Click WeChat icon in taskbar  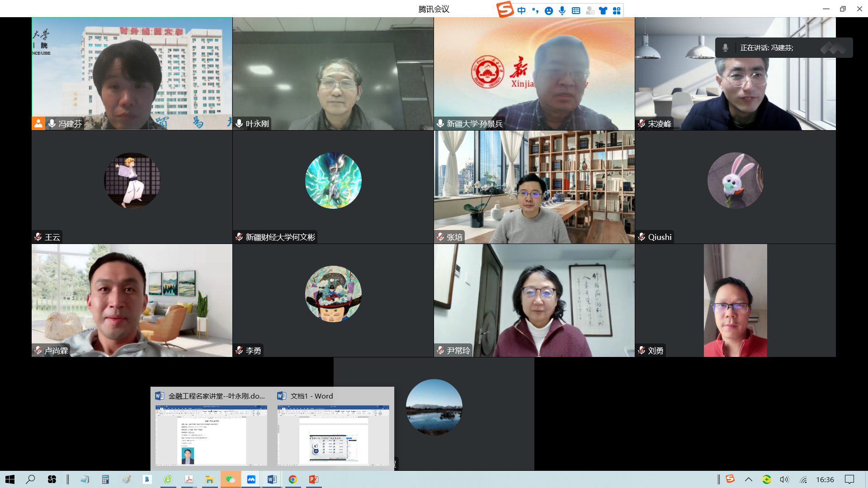[x=231, y=479]
